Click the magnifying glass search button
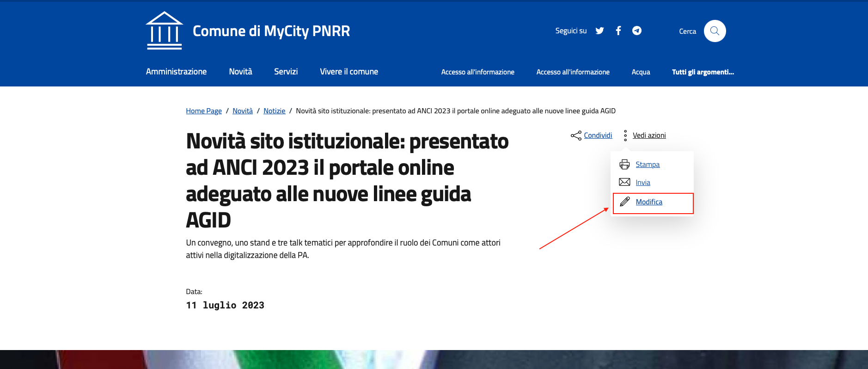The height and width of the screenshot is (369, 868). coord(715,31)
